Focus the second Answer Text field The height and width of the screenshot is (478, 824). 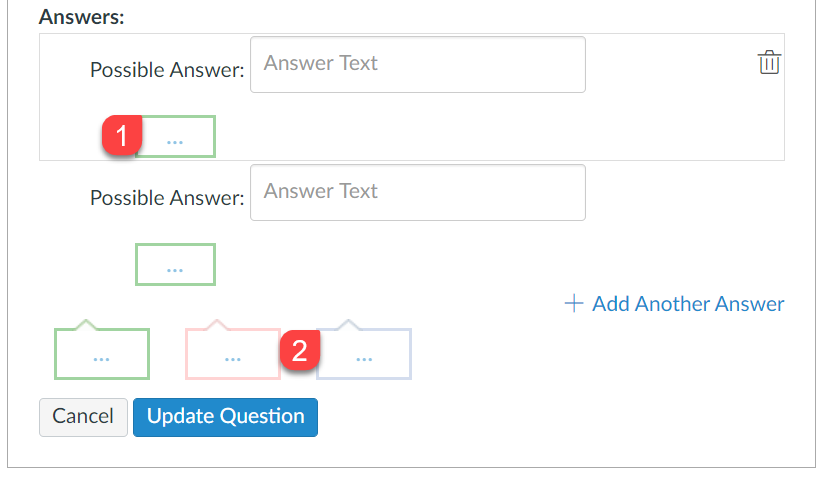[417, 192]
